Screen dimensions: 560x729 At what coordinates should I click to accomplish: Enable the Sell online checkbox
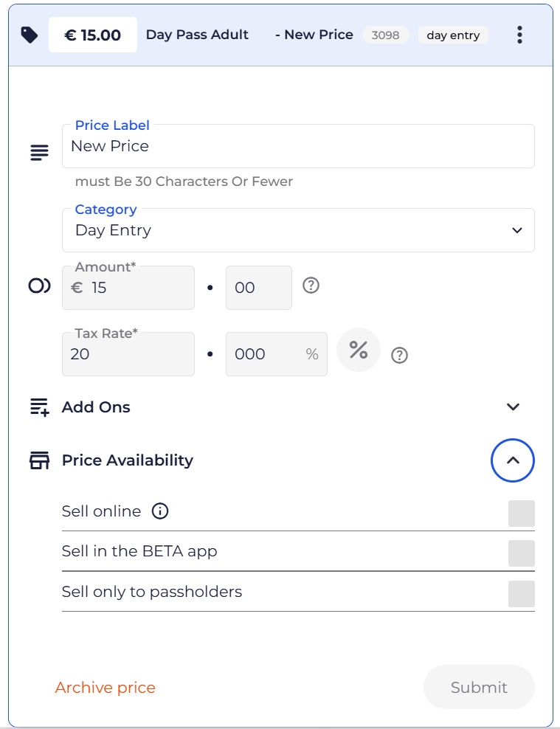(x=521, y=514)
